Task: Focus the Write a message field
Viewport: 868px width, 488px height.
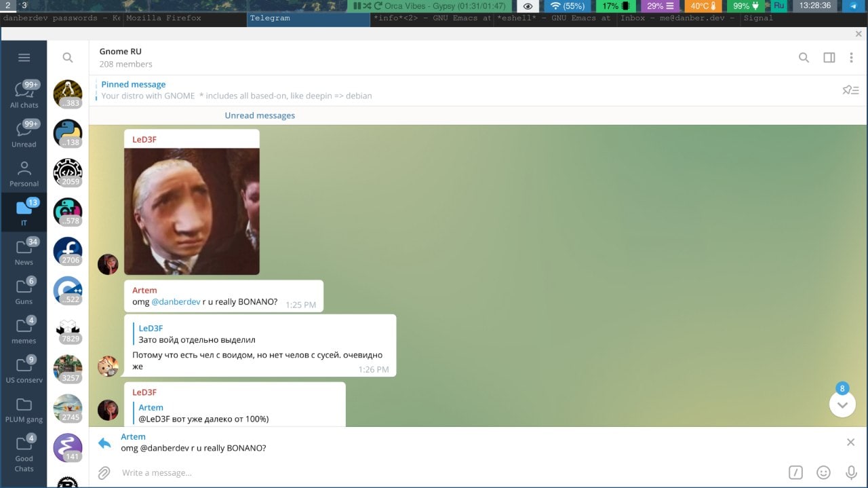Action: pos(448,472)
